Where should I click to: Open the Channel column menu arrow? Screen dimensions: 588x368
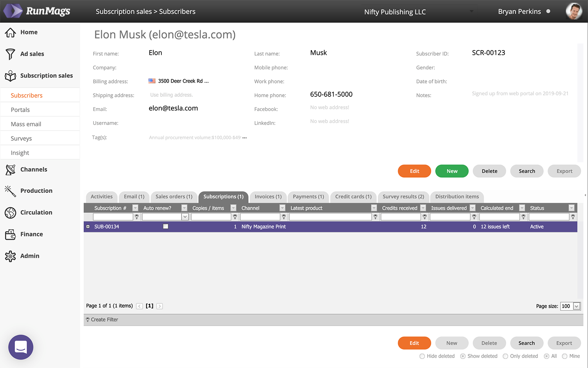tap(282, 208)
